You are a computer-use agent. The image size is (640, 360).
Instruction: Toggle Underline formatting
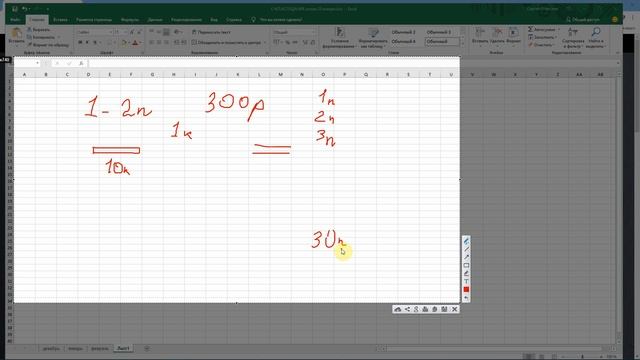(x=95, y=42)
